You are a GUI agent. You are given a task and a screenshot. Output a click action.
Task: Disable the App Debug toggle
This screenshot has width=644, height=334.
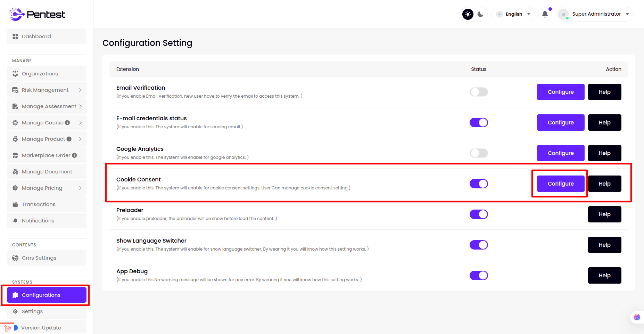pos(479,276)
